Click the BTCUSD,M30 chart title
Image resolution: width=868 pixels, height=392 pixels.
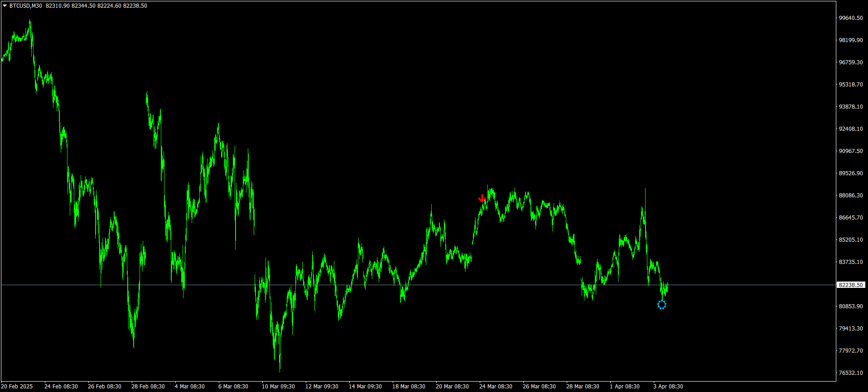coord(26,6)
